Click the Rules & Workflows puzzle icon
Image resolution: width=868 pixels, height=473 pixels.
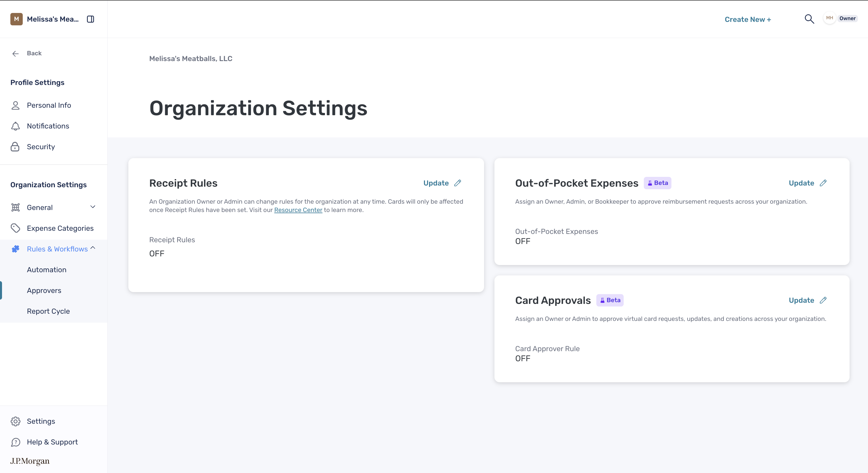click(16, 249)
